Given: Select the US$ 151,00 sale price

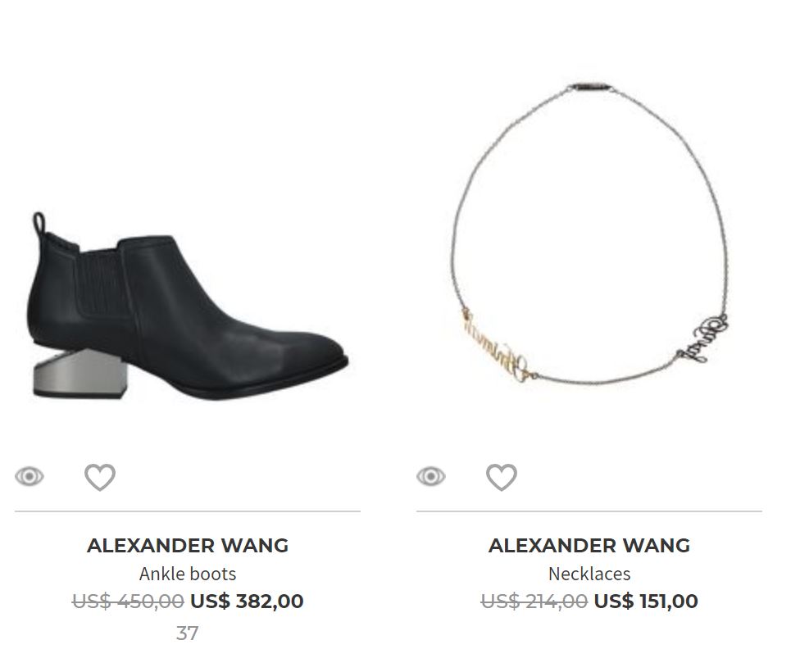Looking at the screenshot, I should [x=646, y=601].
